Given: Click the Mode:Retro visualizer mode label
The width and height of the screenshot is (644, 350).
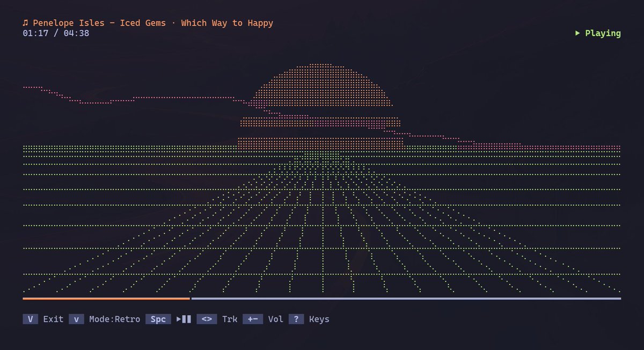Looking at the screenshot, I should [115, 319].
